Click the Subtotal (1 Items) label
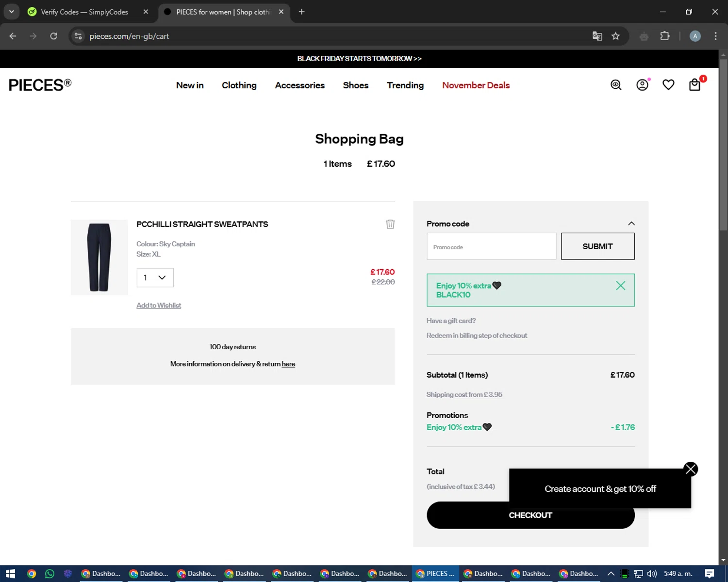This screenshot has height=582, width=728. point(457,375)
